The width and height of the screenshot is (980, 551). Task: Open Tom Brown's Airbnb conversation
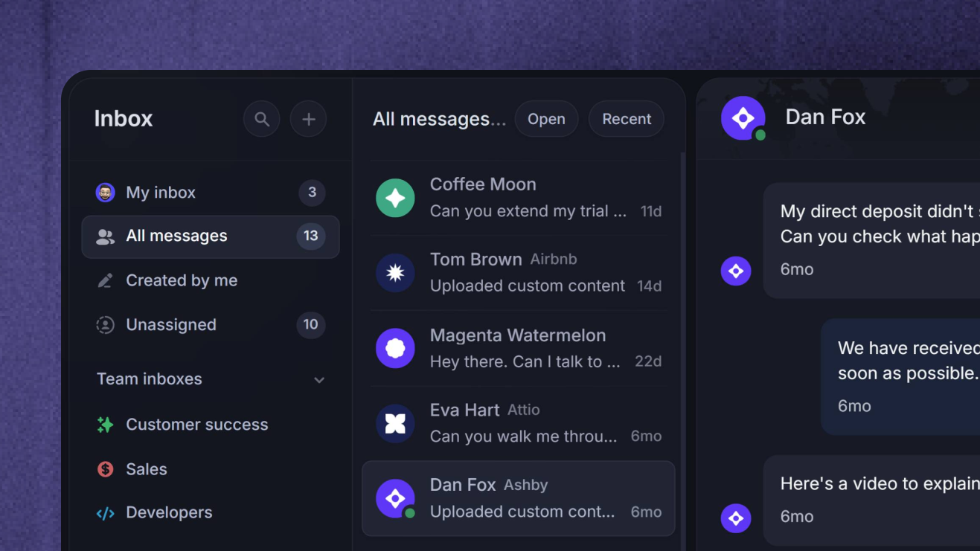pos(519,273)
